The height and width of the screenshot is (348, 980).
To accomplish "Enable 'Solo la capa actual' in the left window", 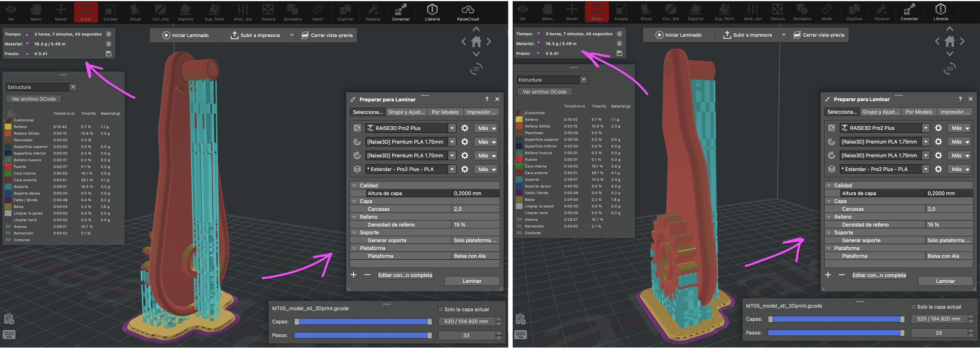I will (x=441, y=309).
